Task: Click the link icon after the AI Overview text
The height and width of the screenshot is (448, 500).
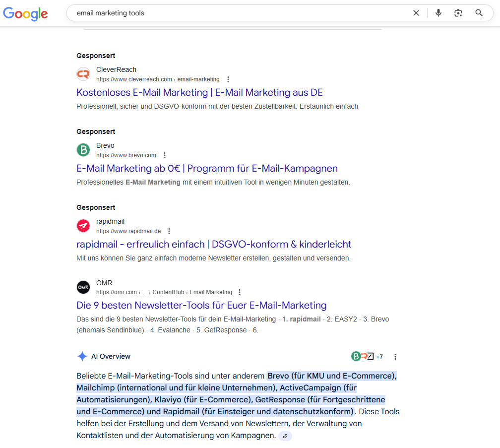Action: pyautogui.click(x=285, y=436)
